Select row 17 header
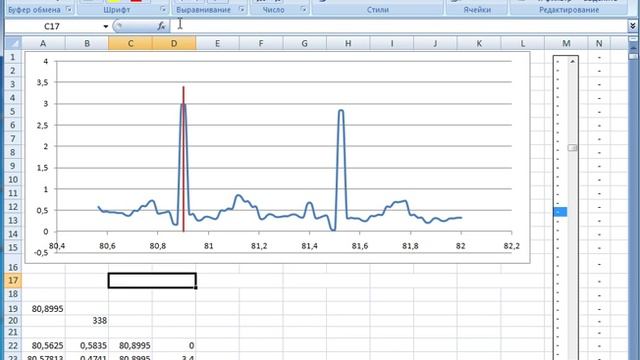This screenshot has height=360, width=640. point(13,280)
